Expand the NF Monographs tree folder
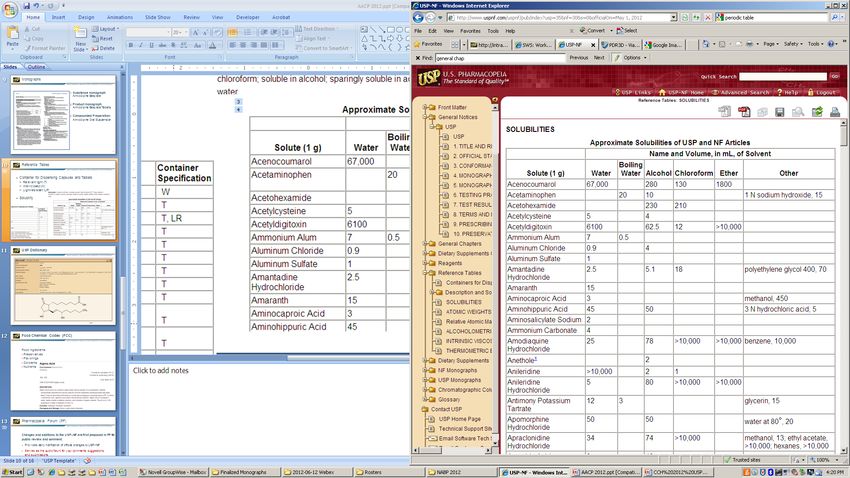Screen dimensions: 850x478 424,371
